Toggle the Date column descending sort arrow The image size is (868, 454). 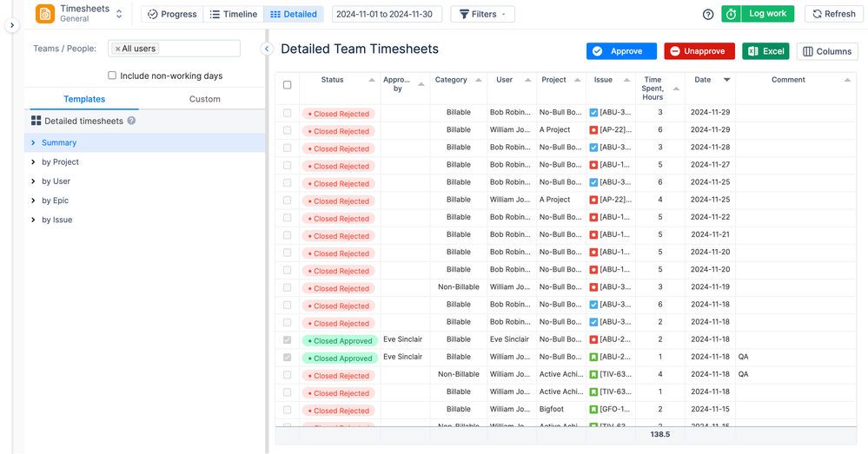point(727,80)
